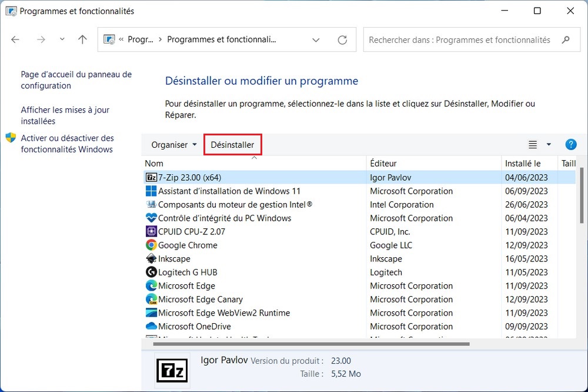
Task: Click the Intel management engine components icon
Action: (151, 204)
